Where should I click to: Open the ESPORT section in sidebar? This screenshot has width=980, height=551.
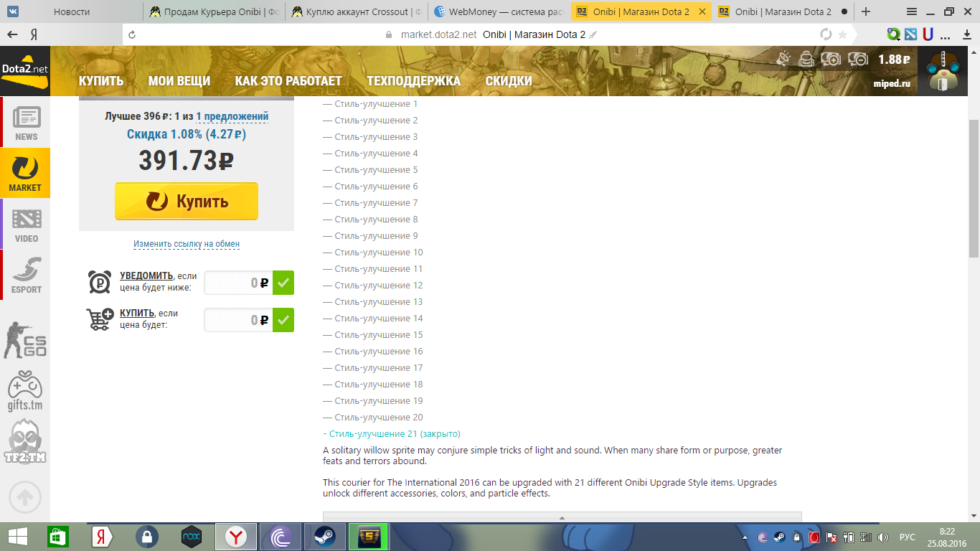27,275
